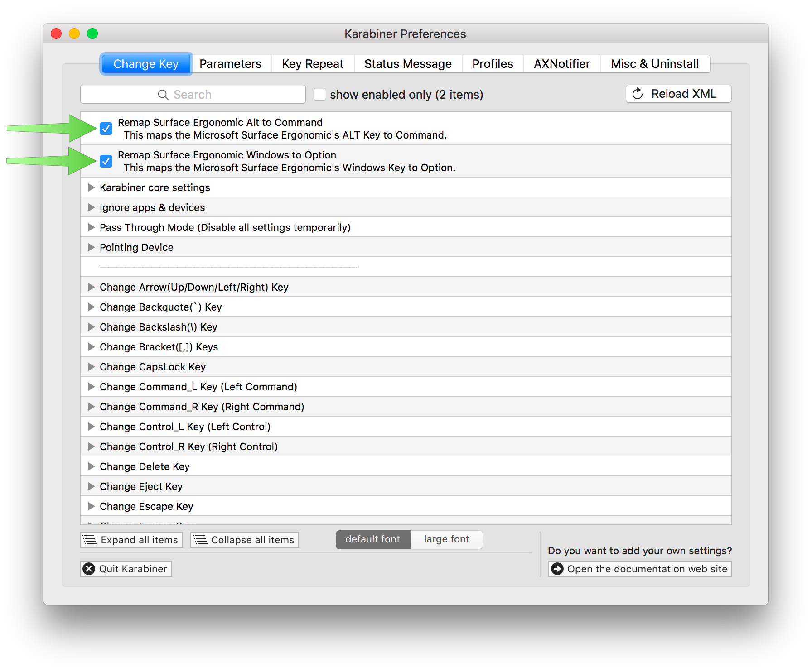Expand Change Command_R Key (Right Command)
812x672 pixels.
[x=91, y=407]
